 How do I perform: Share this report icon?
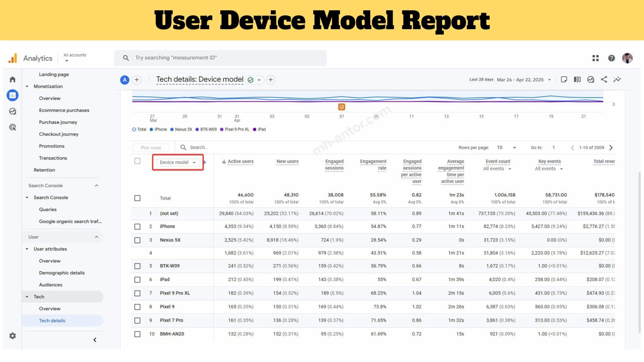(604, 80)
